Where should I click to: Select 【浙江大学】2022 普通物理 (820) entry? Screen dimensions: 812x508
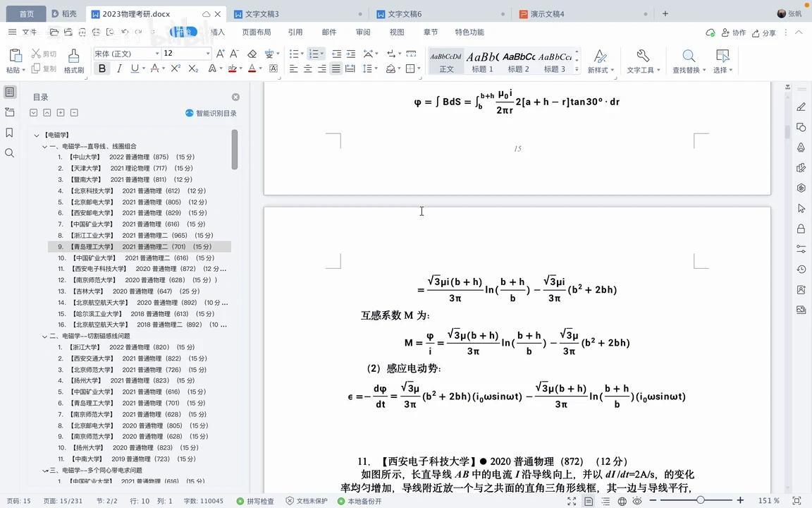click(126, 347)
